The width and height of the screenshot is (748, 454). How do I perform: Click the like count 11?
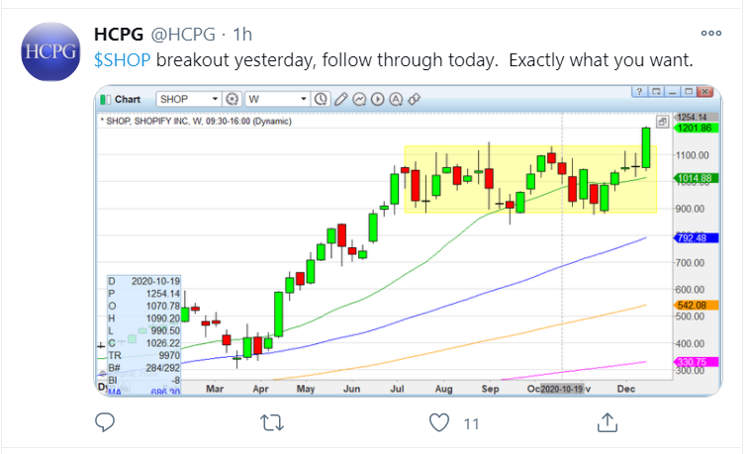pos(471,423)
